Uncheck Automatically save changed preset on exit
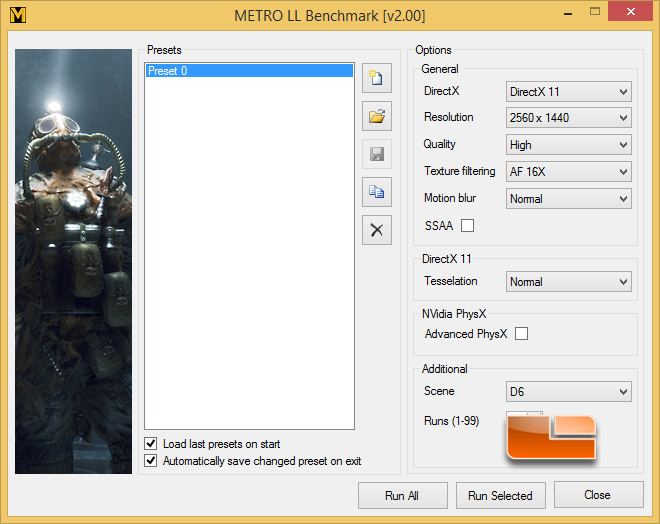The height and width of the screenshot is (524, 660). click(x=151, y=460)
